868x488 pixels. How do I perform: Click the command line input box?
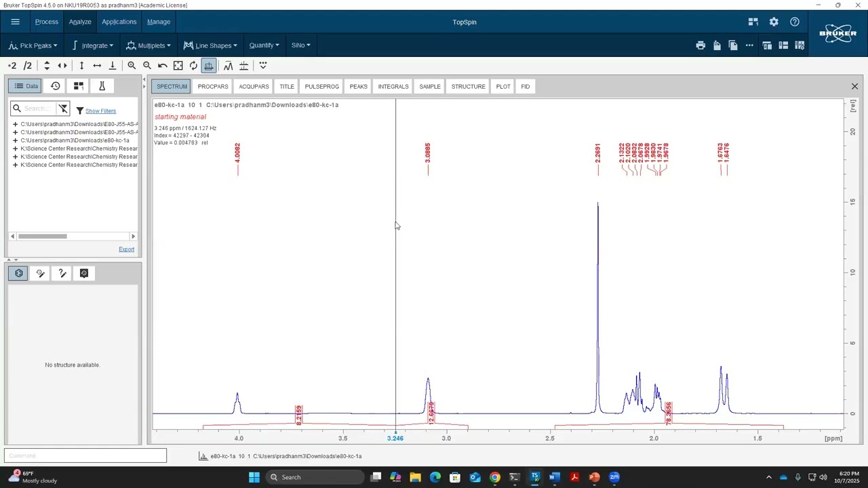click(x=85, y=455)
